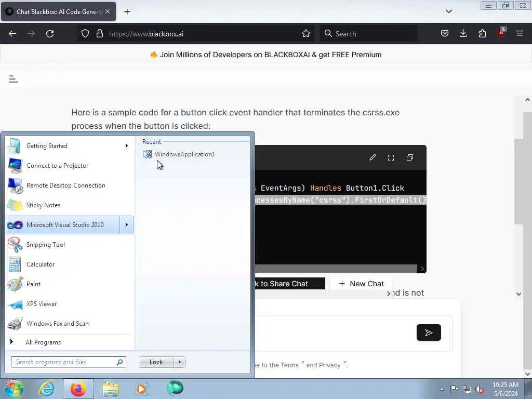
Task: Open Microsoft Visual Studio 2010
Action: [x=63, y=224]
